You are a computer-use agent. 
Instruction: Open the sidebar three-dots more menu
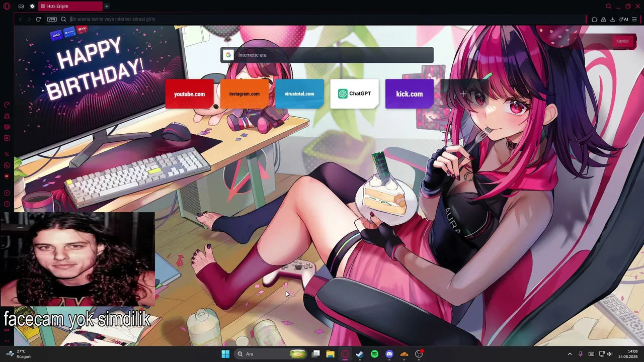(7, 341)
